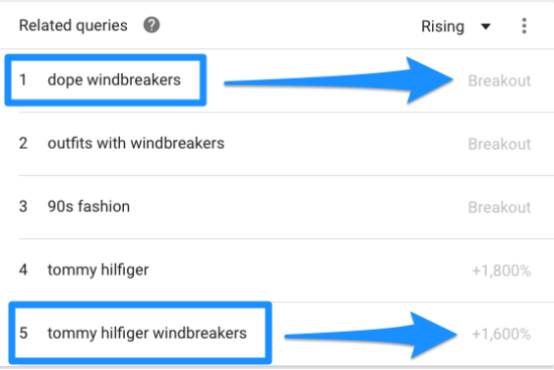Click the +1,800% growth value
Viewport: 554px width, 370px height.
click(501, 271)
